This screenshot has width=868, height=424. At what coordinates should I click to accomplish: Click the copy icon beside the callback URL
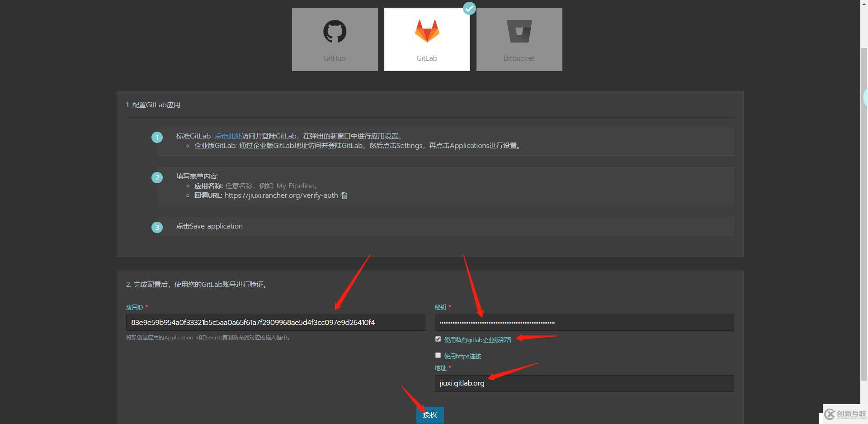[x=344, y=195]
